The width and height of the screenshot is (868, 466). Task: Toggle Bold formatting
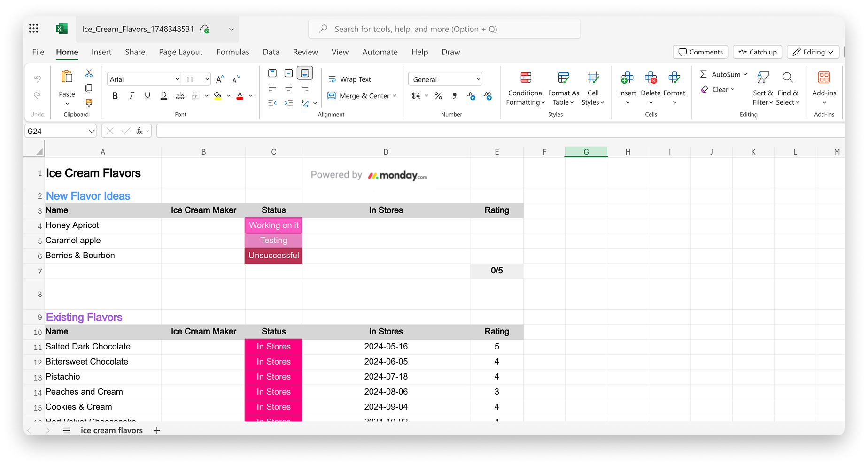click(115, 96)
